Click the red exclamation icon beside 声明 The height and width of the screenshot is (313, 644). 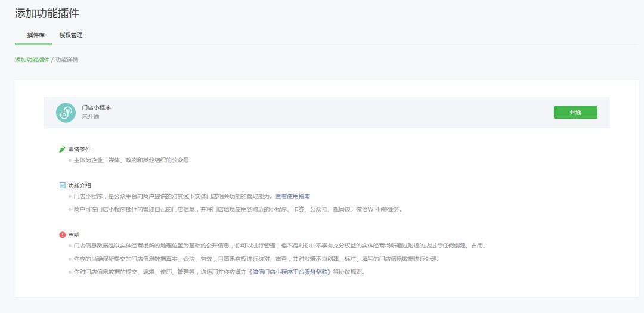tap(63, 234)
